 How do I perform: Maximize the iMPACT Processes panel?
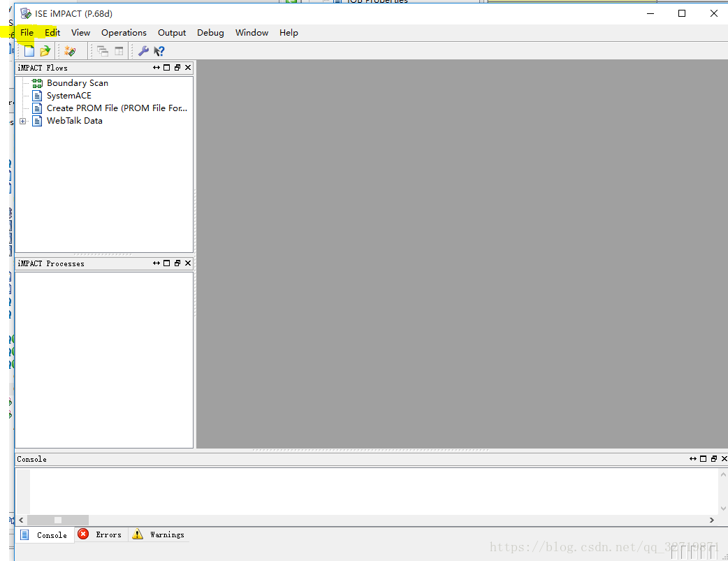coord(167,263)
